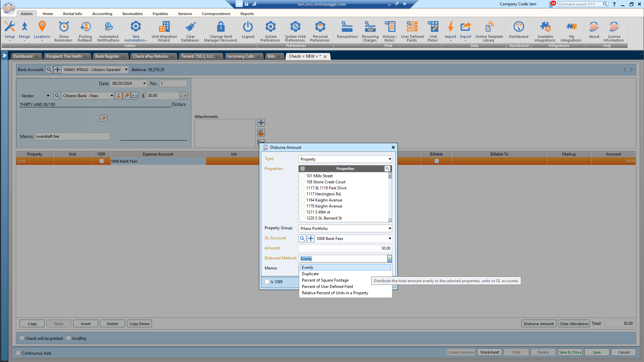The height and width of the screenshot is (362, 644).
Task: Toggle the AvidPay checkbox
Action: (68, 338)
